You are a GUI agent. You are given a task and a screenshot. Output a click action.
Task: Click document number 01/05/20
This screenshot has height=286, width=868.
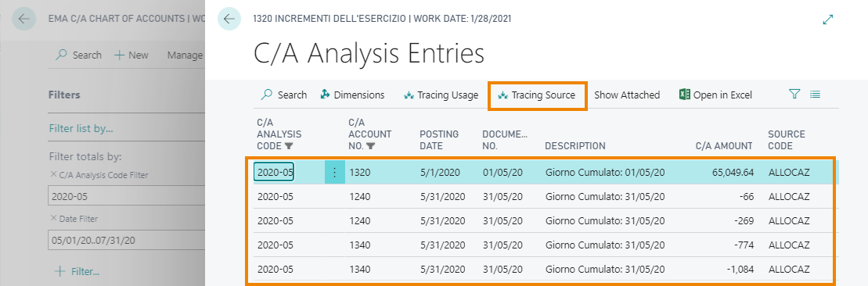click(502, 173)
